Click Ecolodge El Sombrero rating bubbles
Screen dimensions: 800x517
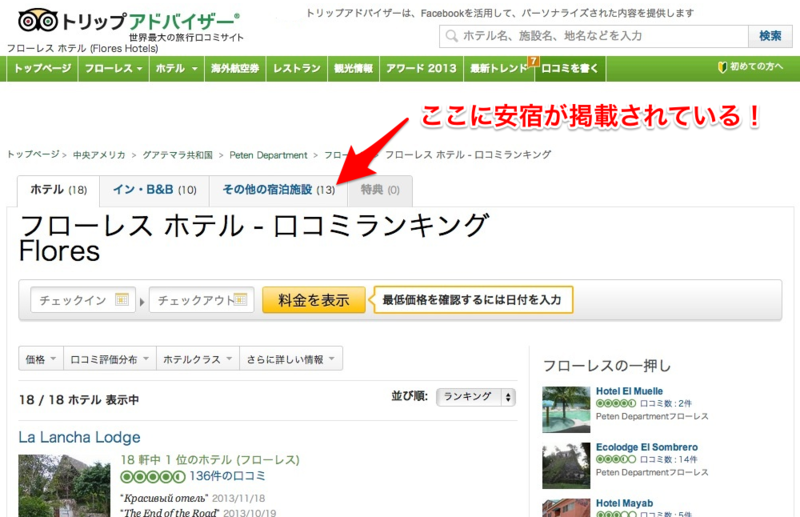[x=616, y=459]
